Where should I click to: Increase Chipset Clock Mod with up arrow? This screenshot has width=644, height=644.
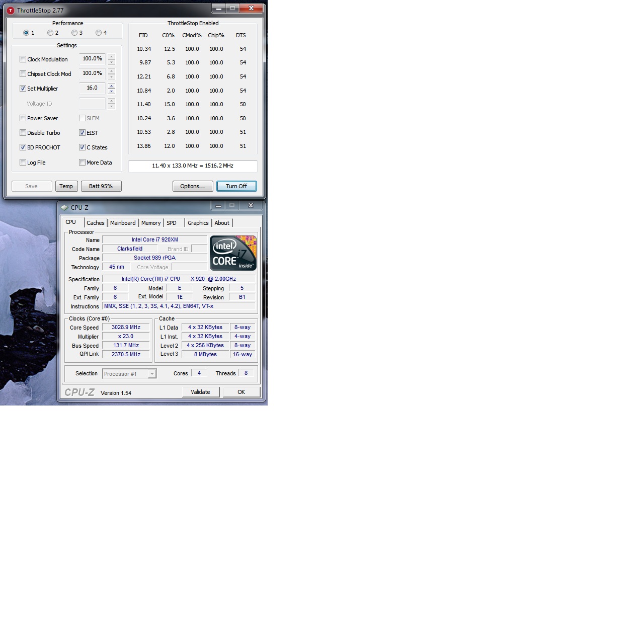[x=111, y=71]
